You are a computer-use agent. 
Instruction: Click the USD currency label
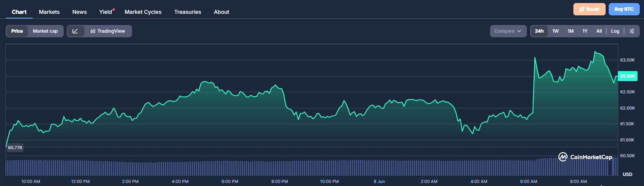[627, 174]
